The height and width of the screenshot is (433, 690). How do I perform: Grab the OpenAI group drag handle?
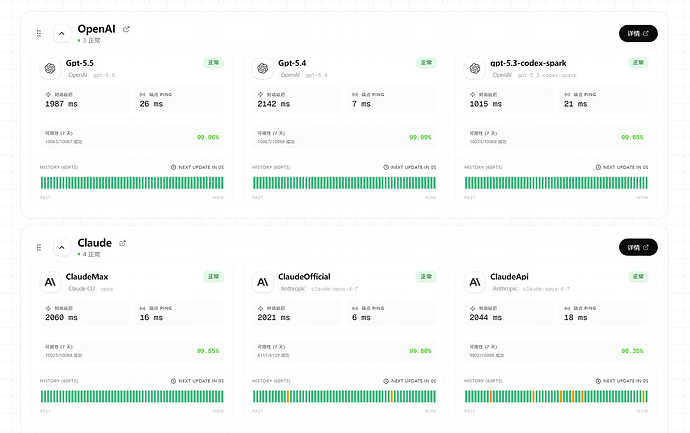pos(39,33)
